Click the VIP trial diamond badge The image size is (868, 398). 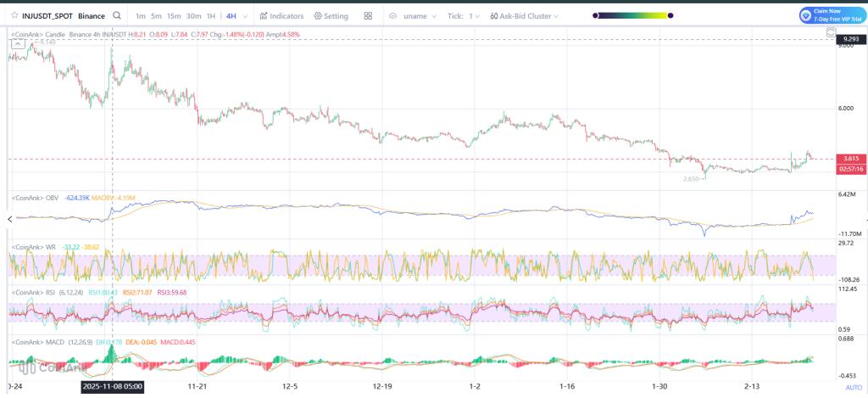pos(805,15)
